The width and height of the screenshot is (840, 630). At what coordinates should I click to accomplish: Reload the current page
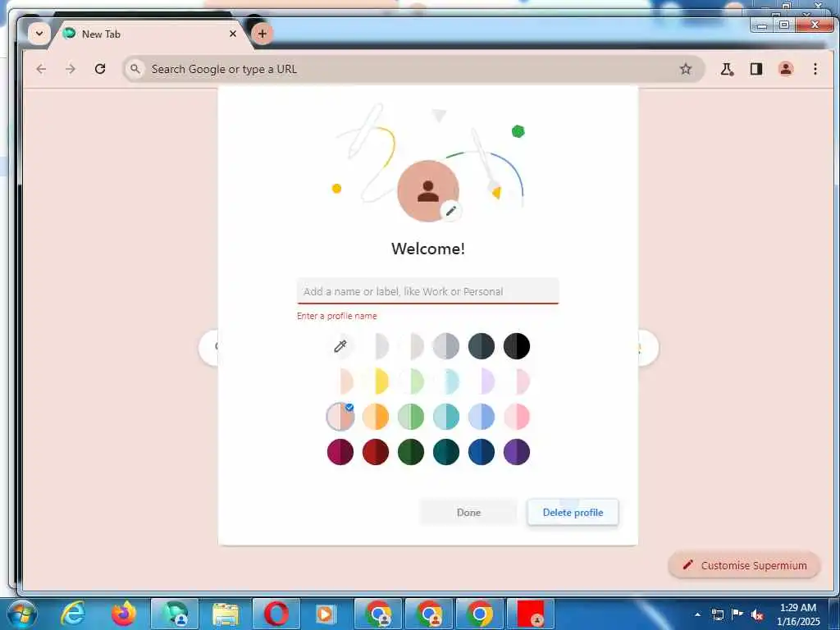click(99, 69)
